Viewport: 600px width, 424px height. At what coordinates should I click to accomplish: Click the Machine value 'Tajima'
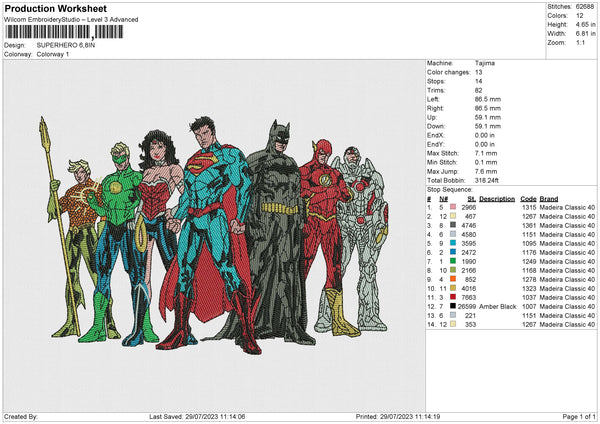point(485,63)
